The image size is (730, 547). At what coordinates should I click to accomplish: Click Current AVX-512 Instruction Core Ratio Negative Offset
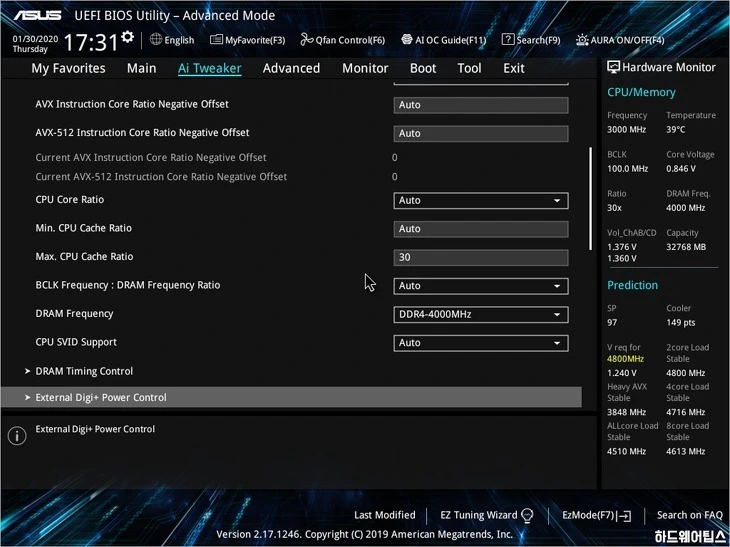[161, 176]
